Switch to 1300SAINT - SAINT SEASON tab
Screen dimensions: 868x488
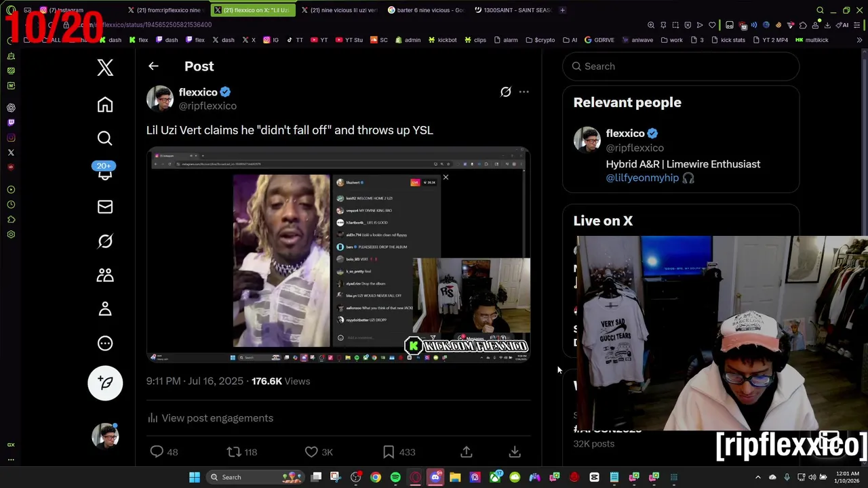513,10
